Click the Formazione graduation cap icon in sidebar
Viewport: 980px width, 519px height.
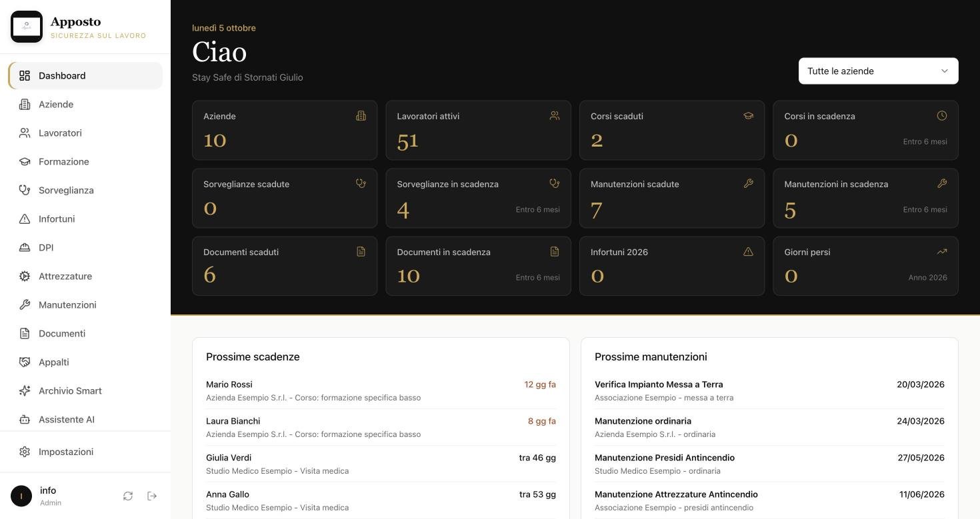click(x=25, y=162)
